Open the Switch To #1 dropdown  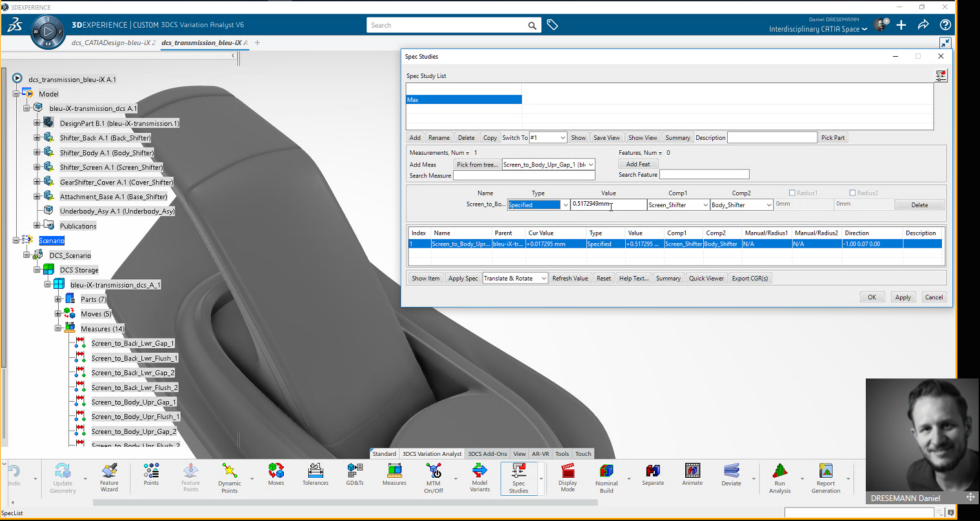(x=548, y=137)
